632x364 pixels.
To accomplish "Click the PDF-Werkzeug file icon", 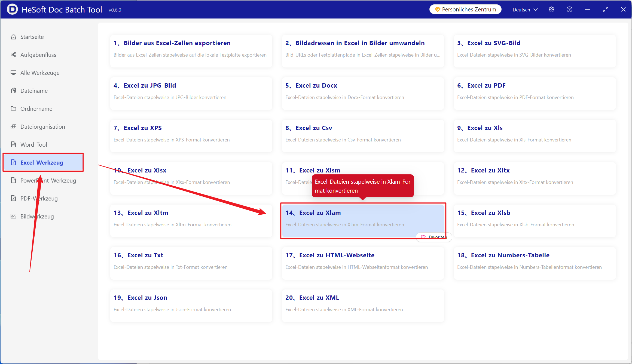I will point(13,198).
